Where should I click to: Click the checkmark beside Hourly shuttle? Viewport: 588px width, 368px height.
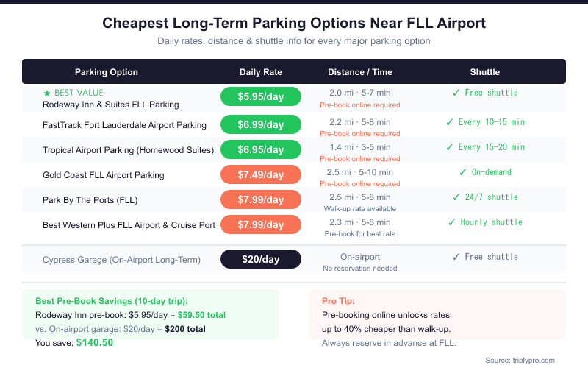pos(452,222)
